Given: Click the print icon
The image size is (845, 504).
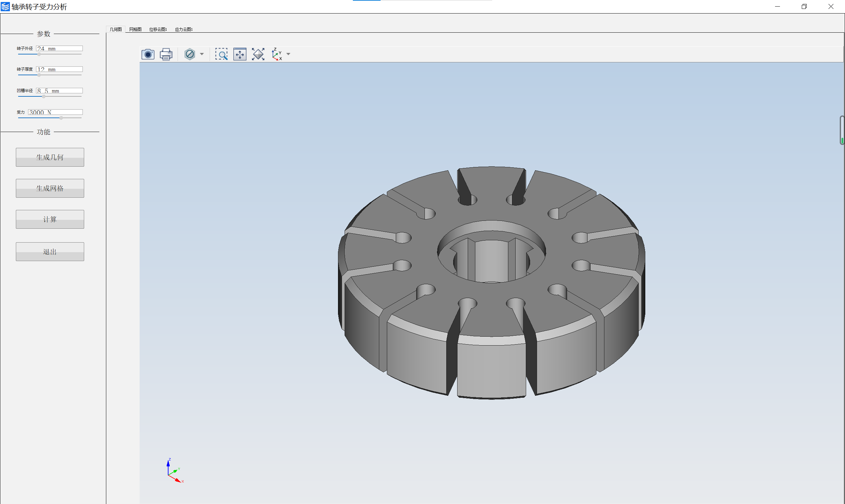Looking at the screenshot, I should (166, 54).
